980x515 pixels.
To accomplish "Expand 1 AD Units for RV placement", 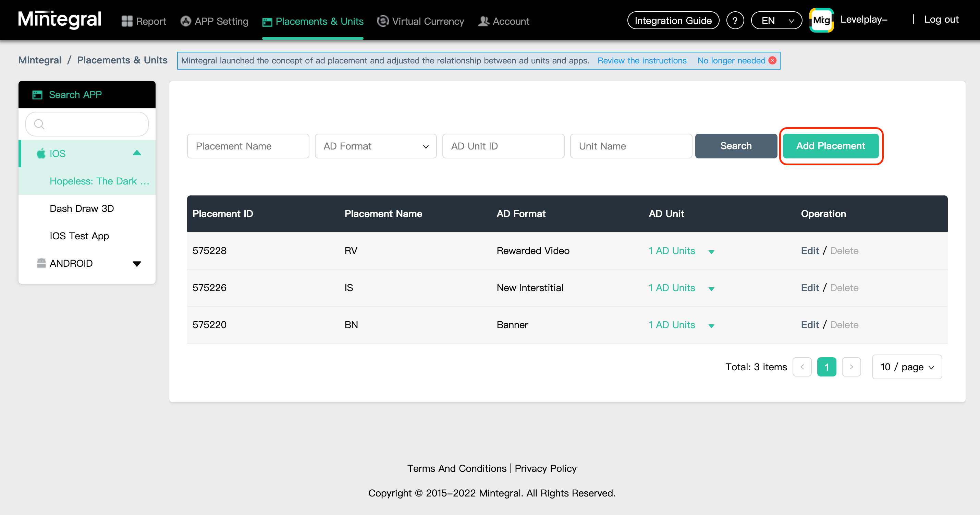I will 711,252.
